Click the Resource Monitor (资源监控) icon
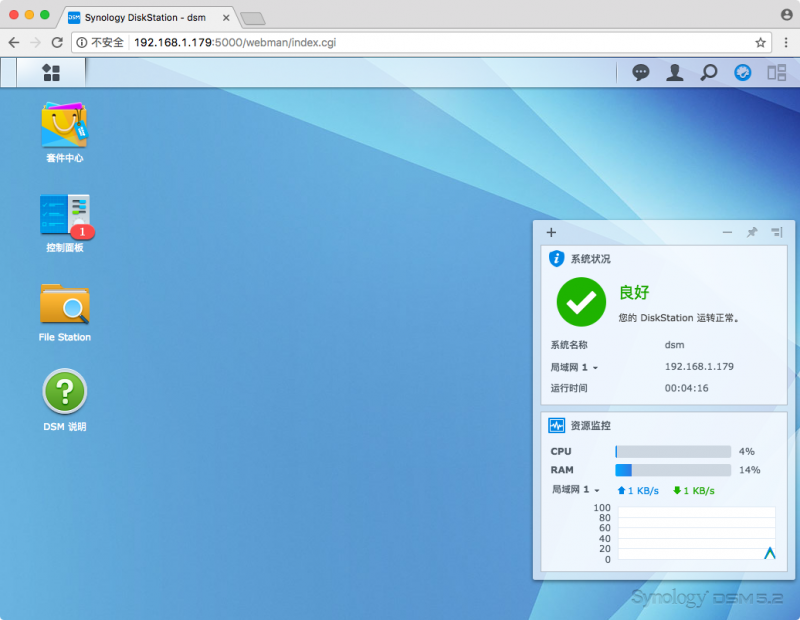This screenshot has height=620, width=800. click(557, 425)
